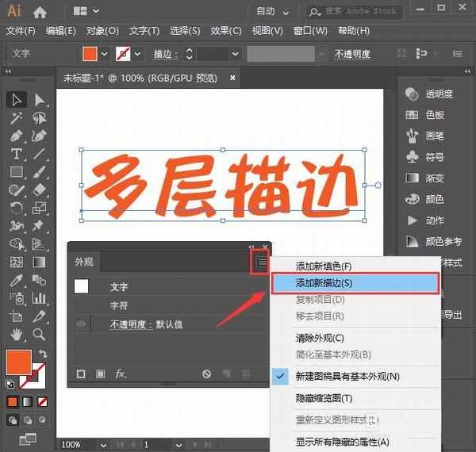Open the 画笔 (Brushes) panel

434,136
